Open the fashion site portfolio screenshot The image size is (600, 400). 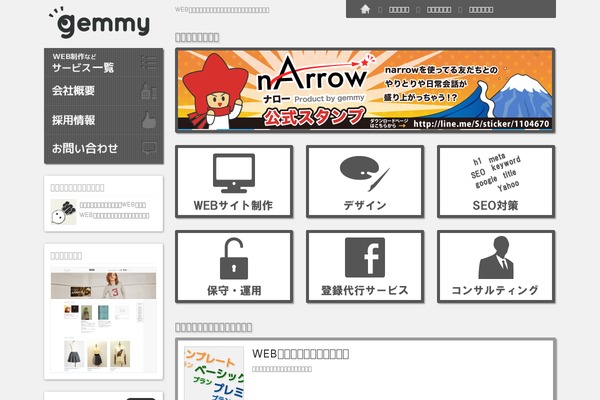(103, 320)
